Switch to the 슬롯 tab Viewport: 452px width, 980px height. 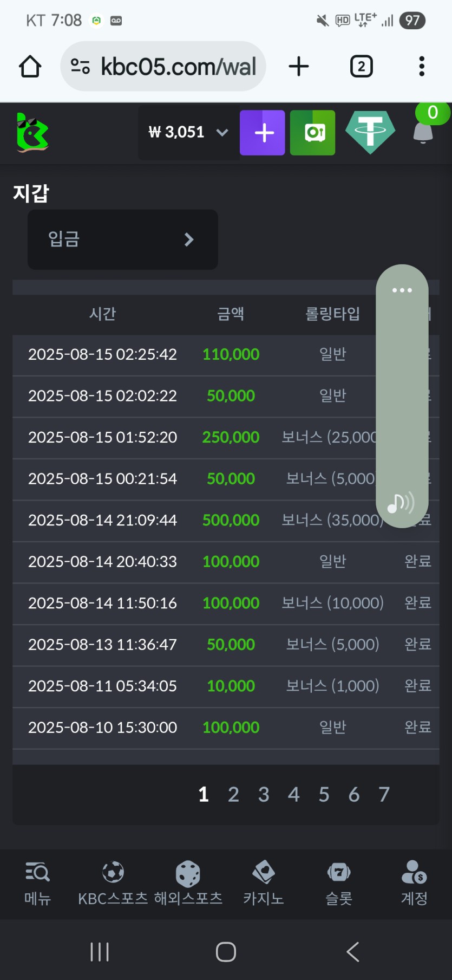click(339, 883)
